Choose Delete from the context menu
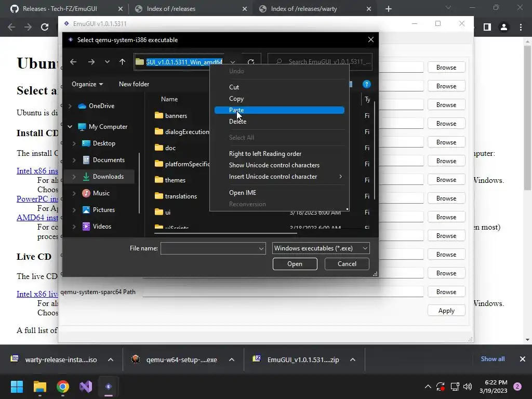Screen dimensions: 532x399 (x=279, y=122)
